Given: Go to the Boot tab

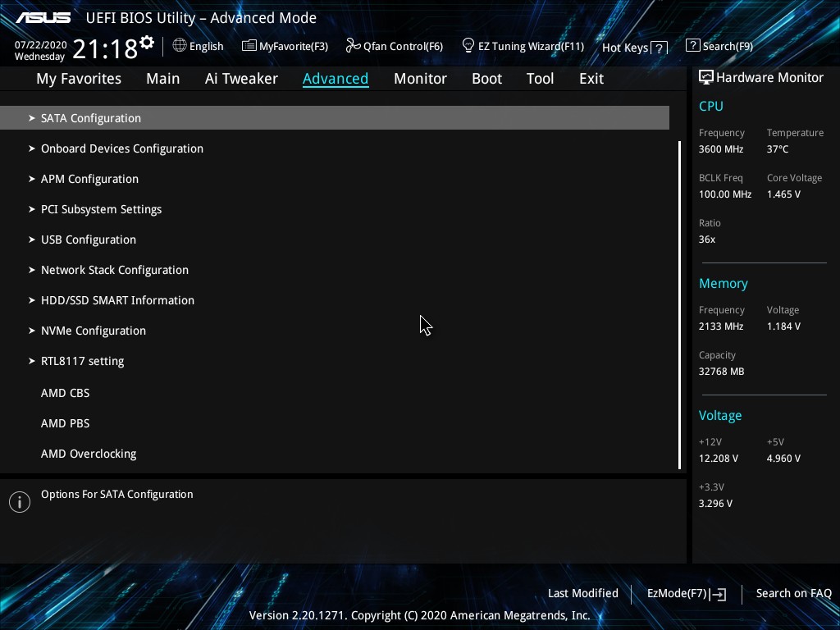Looking at the screenshot, I should tap(486, 79).
